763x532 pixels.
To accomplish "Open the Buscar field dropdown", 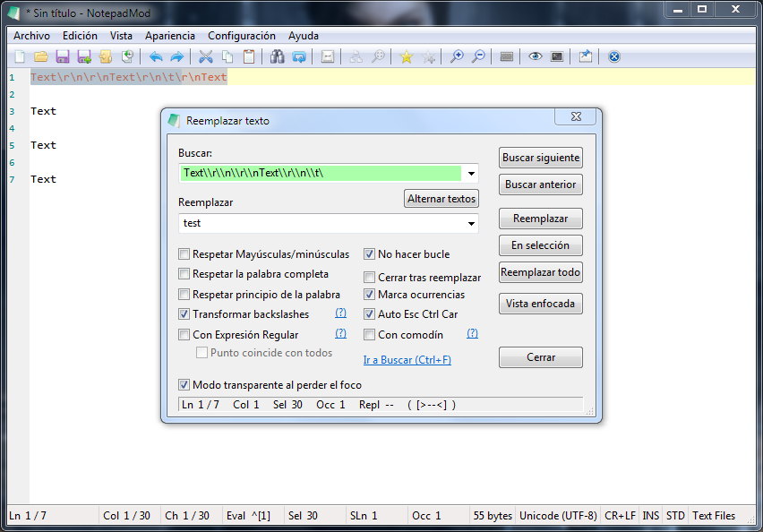I will [470, 174].
